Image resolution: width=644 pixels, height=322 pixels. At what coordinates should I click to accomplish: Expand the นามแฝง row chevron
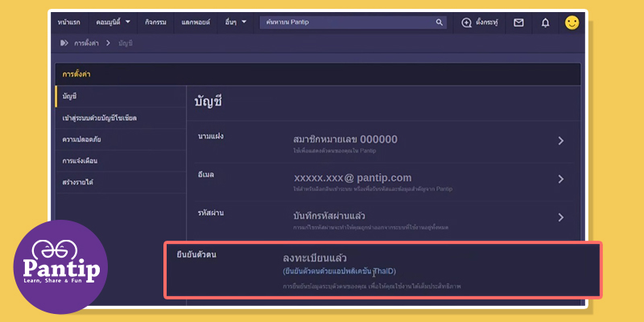[560, 141]
